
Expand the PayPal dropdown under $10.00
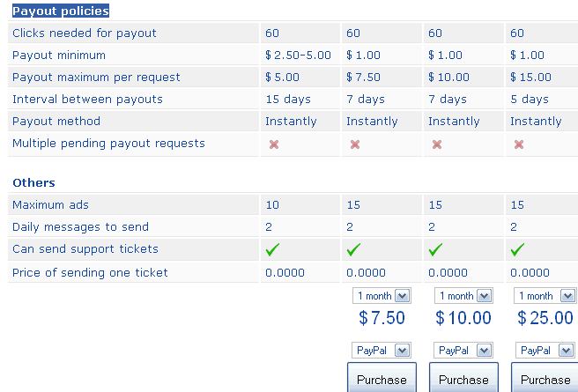click(x=463, y=351)
